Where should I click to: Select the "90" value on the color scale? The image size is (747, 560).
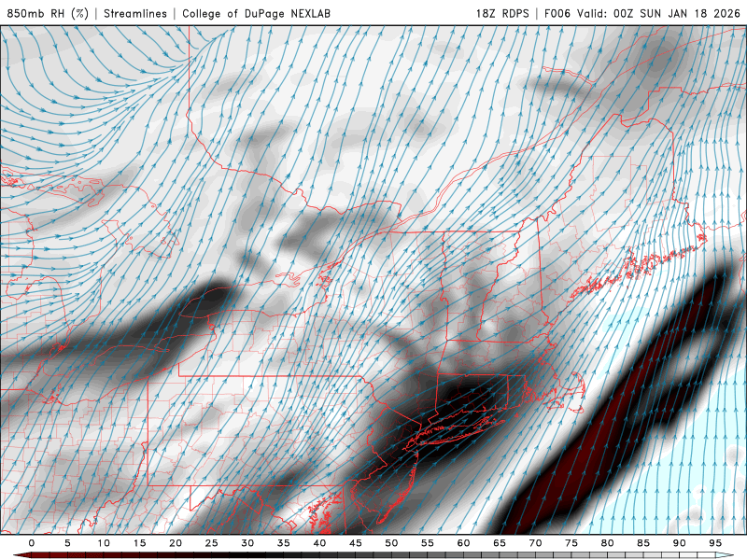click(679, 543)
